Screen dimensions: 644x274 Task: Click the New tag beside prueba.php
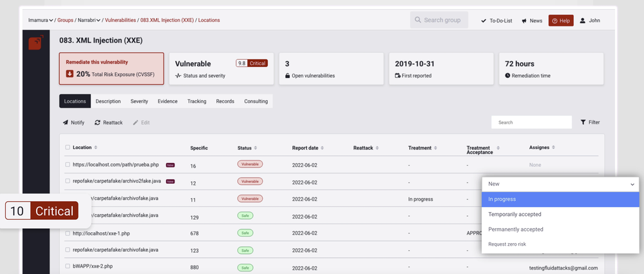(171, 164)
